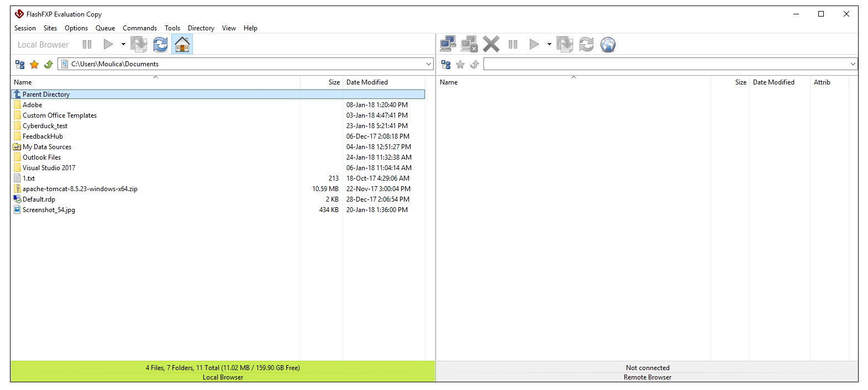Open remote folder tree icon
The width and height of the screenshot is (868, 390).
(446, 65)
